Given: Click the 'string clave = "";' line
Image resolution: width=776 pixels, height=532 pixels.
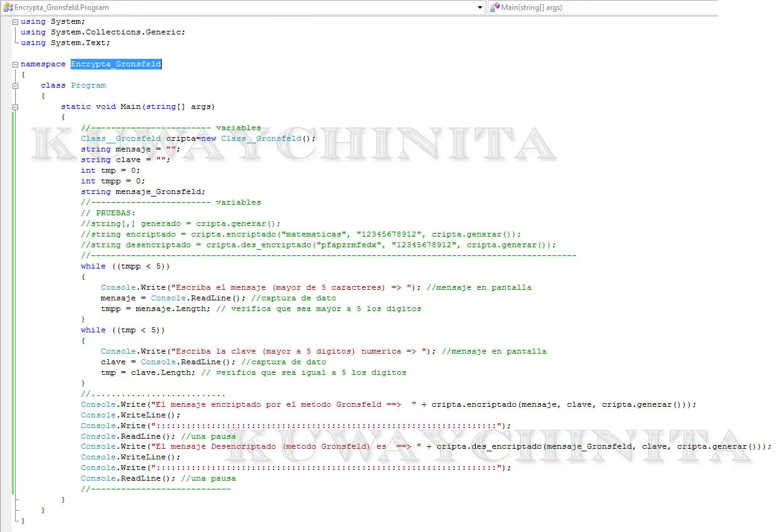Looking at the screenshot, I should [x=126, y=160].
